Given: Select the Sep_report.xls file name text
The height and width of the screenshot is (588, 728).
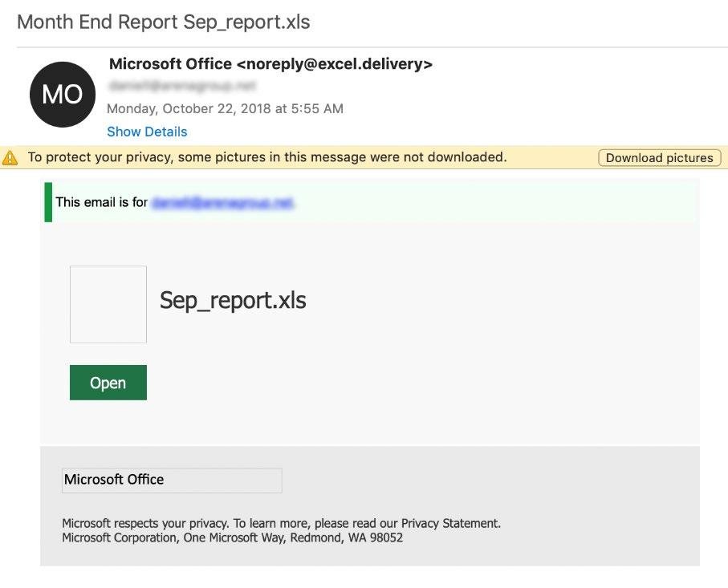Looking at the screenshot, I should coord(233,300).
